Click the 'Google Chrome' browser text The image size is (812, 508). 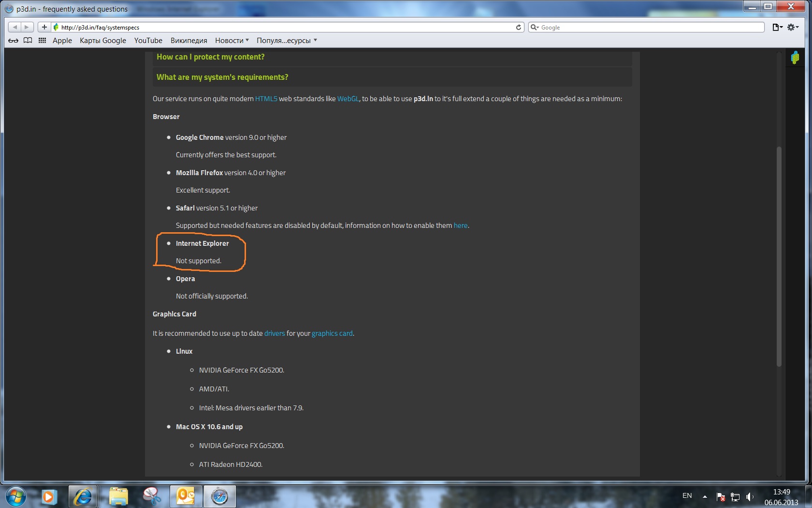click(x=200, y=137)
